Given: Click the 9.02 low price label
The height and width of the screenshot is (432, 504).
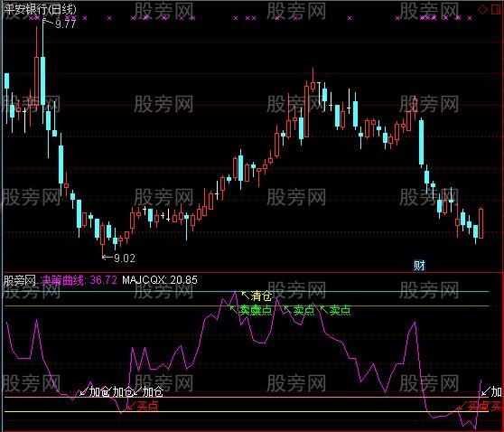Looking at the screenshot, I should pos(125,258).
